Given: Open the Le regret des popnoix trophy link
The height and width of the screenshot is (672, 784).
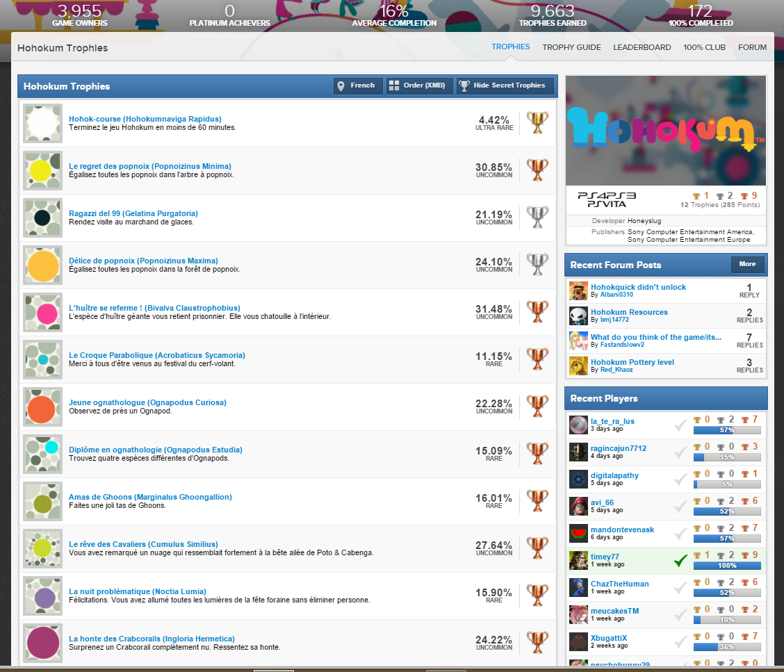Looking at the screenshot, I should click(150, 166).
